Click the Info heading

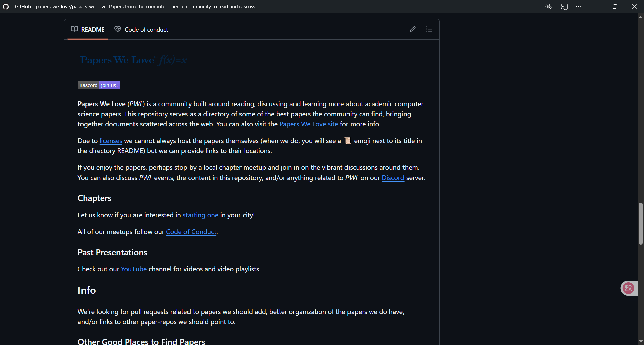[87, 290]
